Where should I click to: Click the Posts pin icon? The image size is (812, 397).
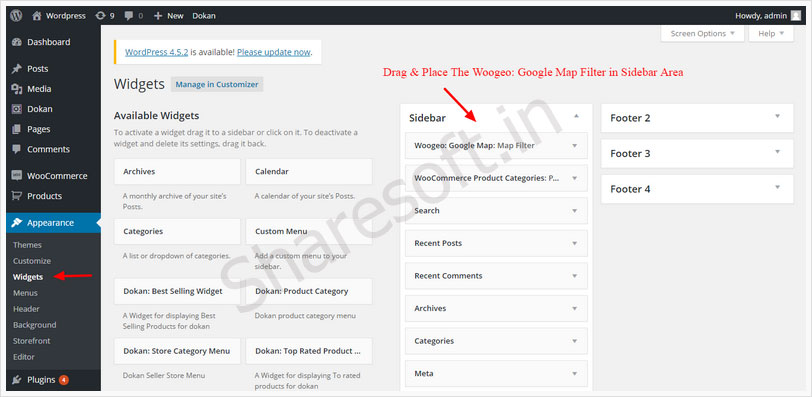coord(17,69)
